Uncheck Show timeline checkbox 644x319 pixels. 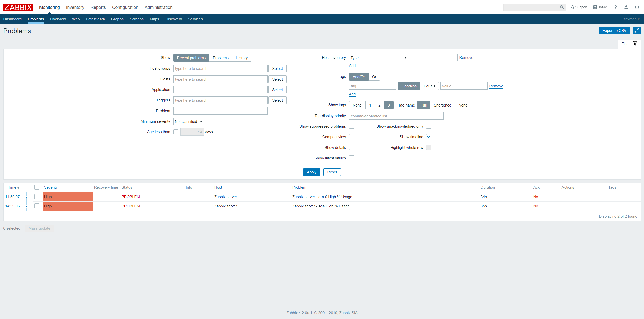point(429,137)
